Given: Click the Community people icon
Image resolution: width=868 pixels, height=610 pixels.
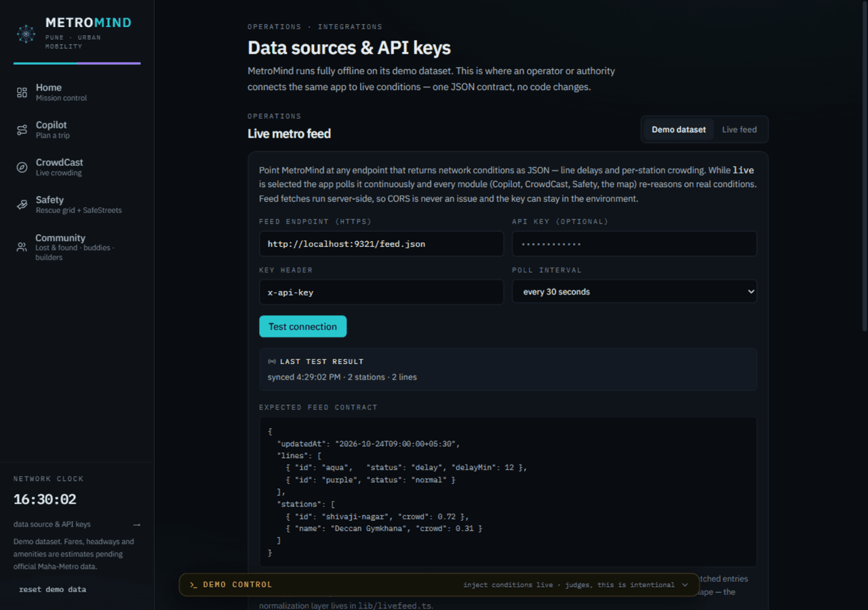Looking at the screenshot, I should tap(22, 247).
